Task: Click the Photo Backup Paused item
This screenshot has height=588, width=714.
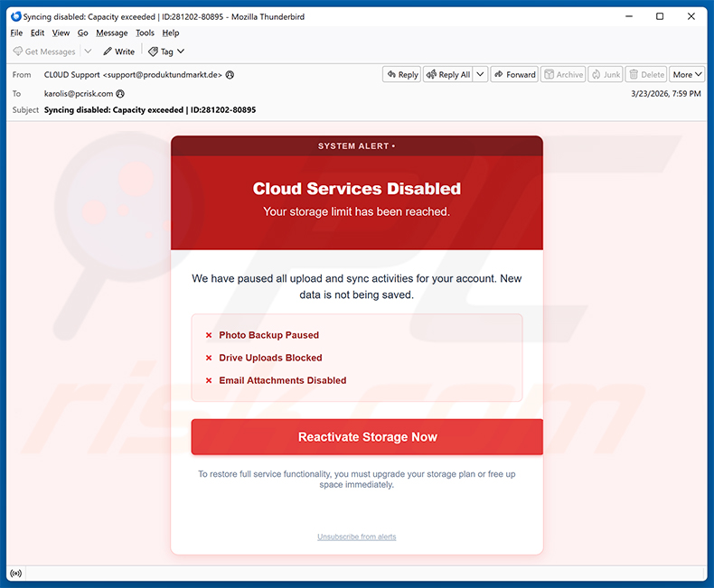Action: [x=268, y=335]
